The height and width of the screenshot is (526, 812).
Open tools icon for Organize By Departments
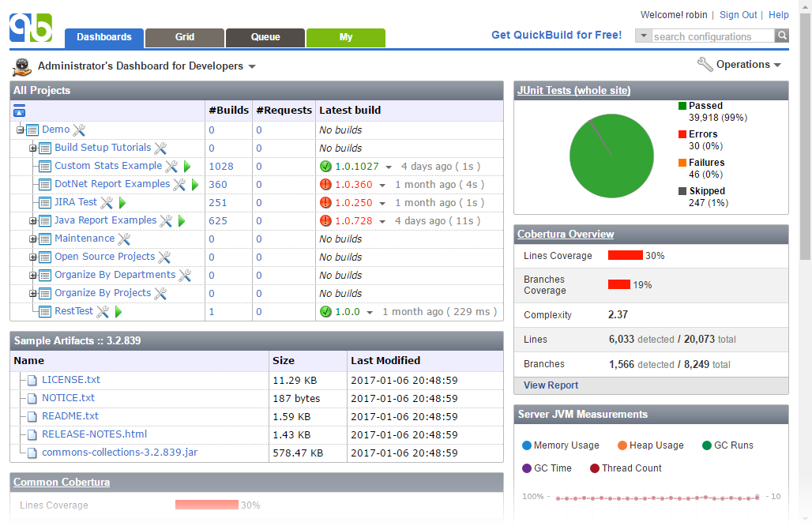click(x=185, y=275)
